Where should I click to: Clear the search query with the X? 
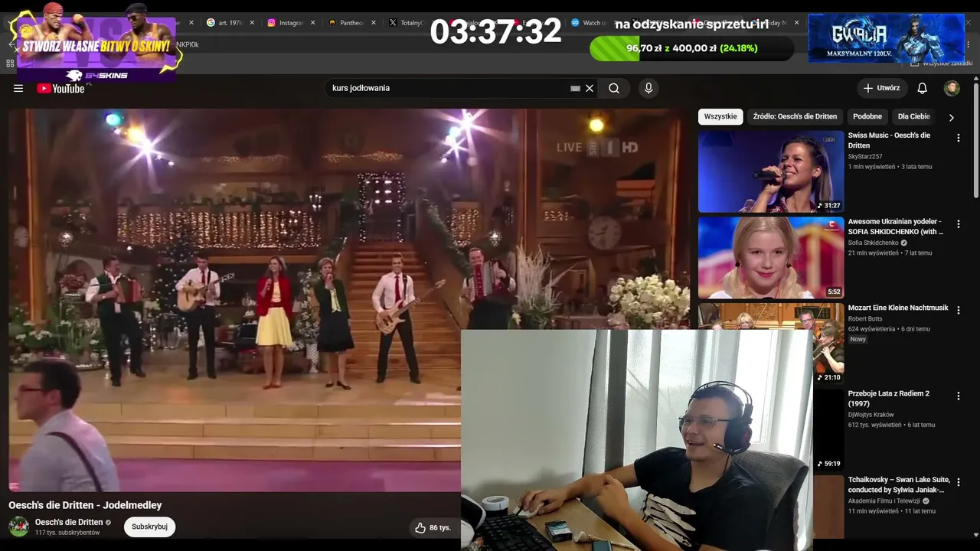coord(590,88)
